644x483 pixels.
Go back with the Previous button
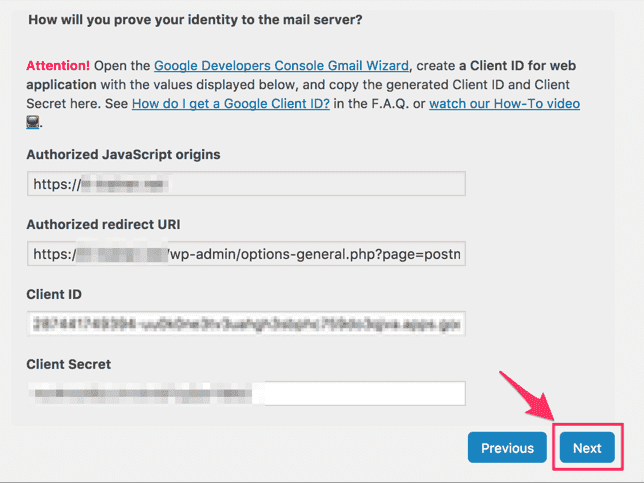[x=507, y=447]
